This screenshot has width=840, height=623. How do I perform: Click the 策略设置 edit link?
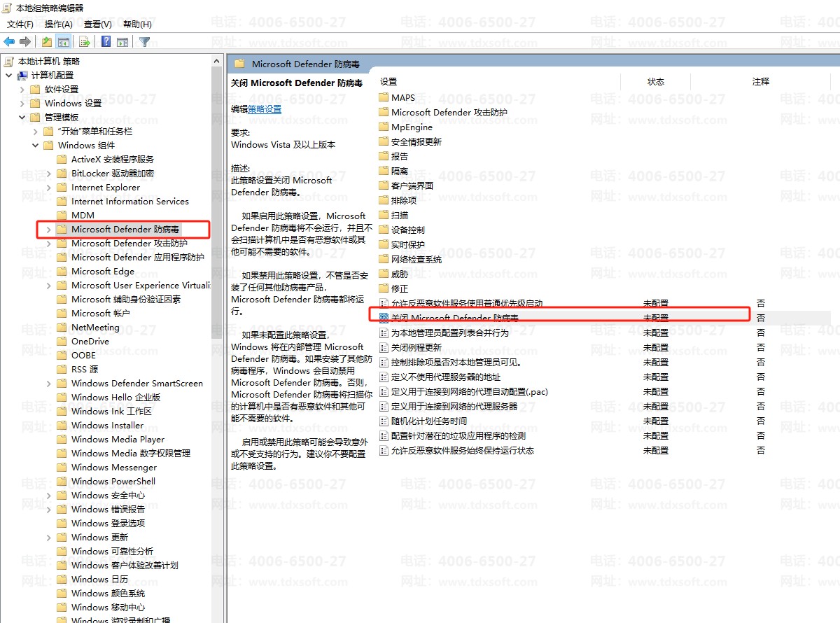265,109
